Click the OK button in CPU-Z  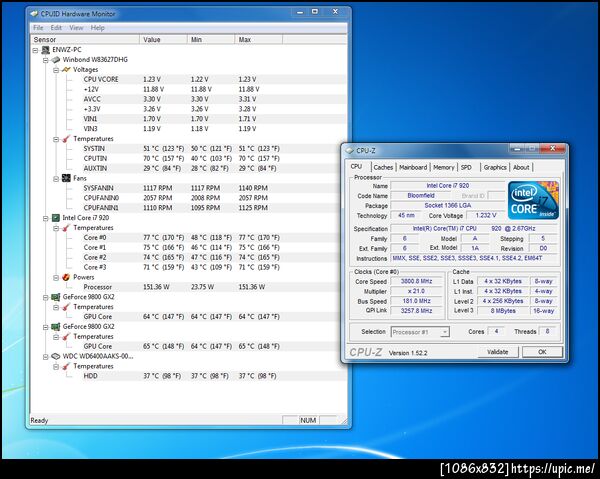pos(542,352)
